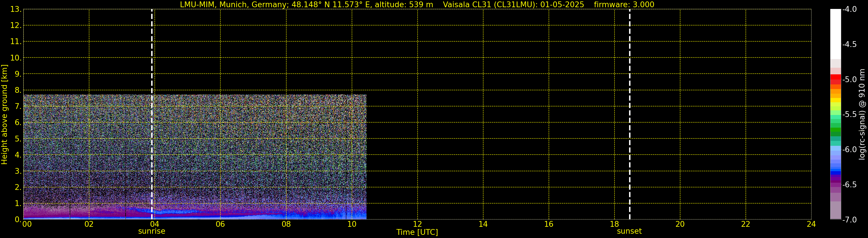Click the '1.' height axis tick label
Screen dimensions: 868x238
(18, 204)
